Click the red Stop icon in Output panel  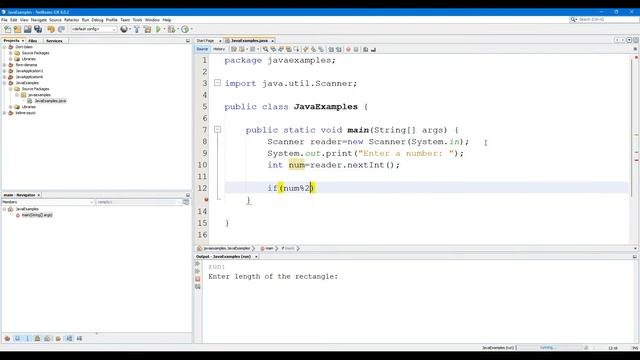(x=198, y=279)
